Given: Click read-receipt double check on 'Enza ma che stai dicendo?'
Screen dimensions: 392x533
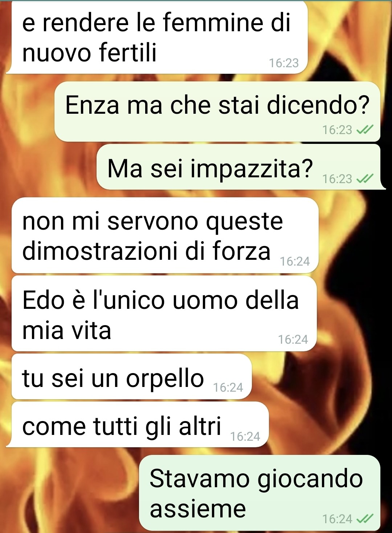Looking at the screenshot, I should click(365, 130).
